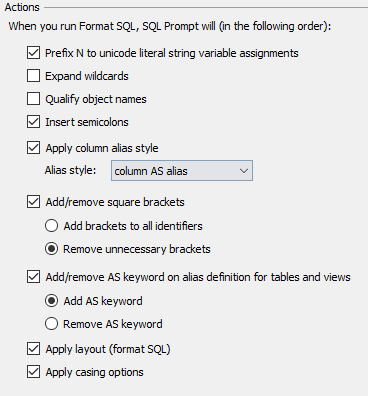Disable the Apply casing options checkbox

point(33,372)
